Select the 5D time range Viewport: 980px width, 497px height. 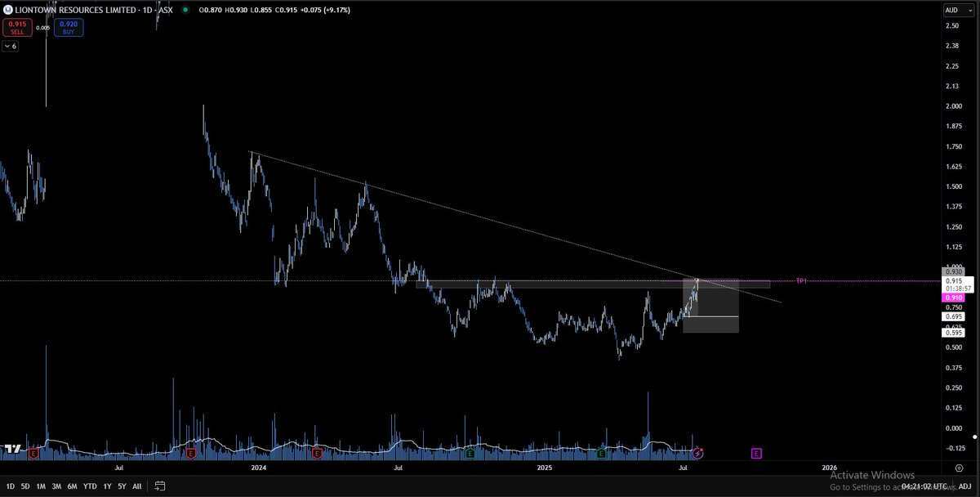(x=25, y=486)
